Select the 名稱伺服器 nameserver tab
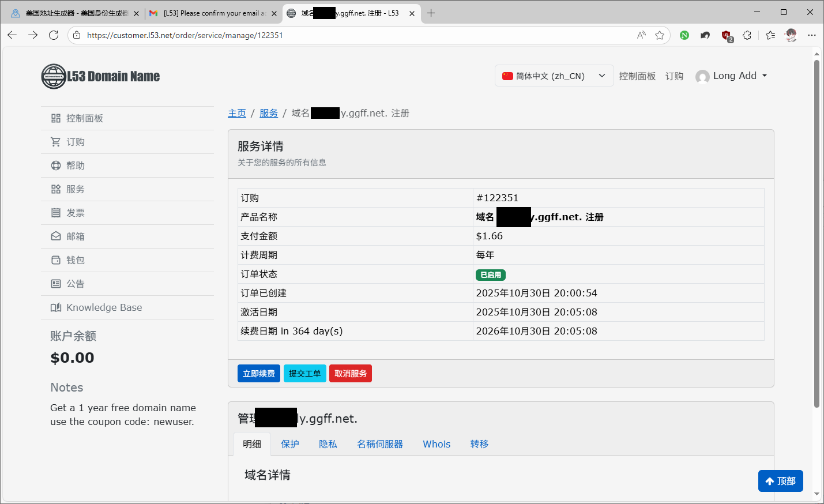 click(x=379, y=444)
